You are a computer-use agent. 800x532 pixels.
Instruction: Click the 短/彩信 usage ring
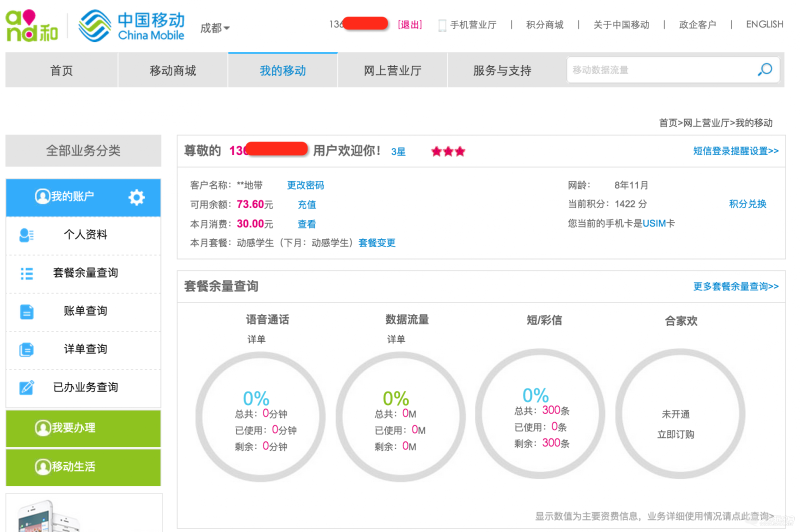(x=540, y=413)
